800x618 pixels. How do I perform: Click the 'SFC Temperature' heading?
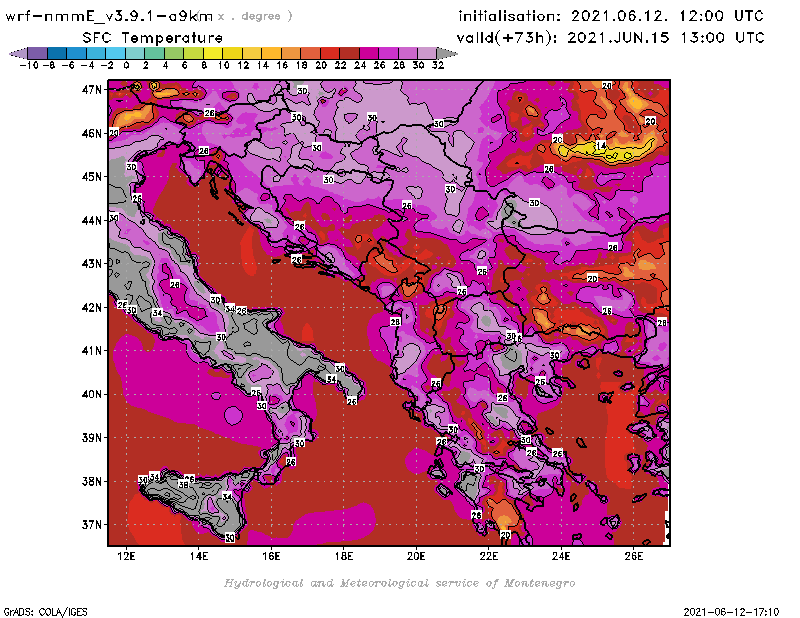(x=152, y=38)
